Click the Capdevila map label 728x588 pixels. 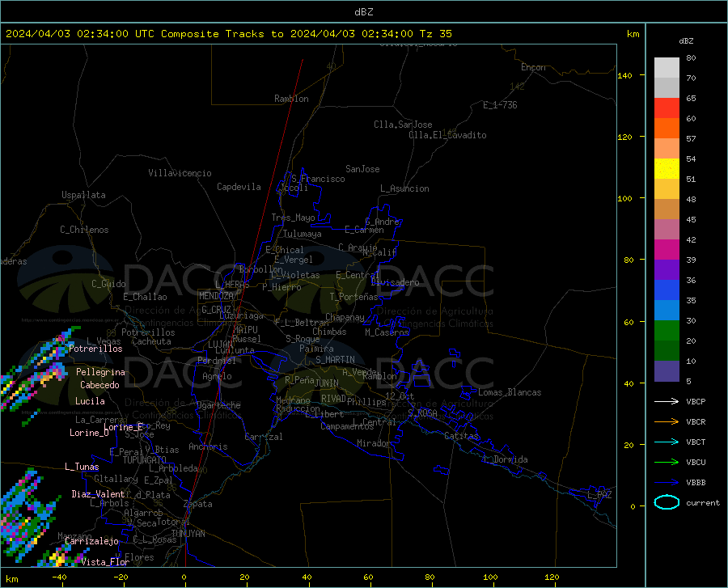[x=239, y=187]
